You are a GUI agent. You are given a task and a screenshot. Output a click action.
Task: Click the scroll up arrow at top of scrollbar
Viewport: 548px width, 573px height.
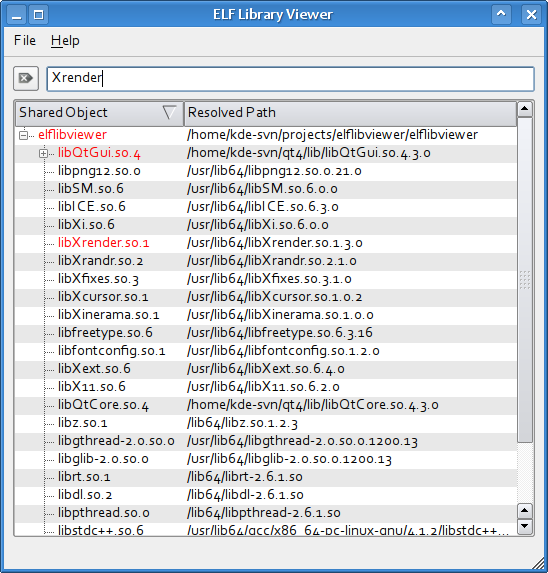pyautogui.click(x=525, y=109)
